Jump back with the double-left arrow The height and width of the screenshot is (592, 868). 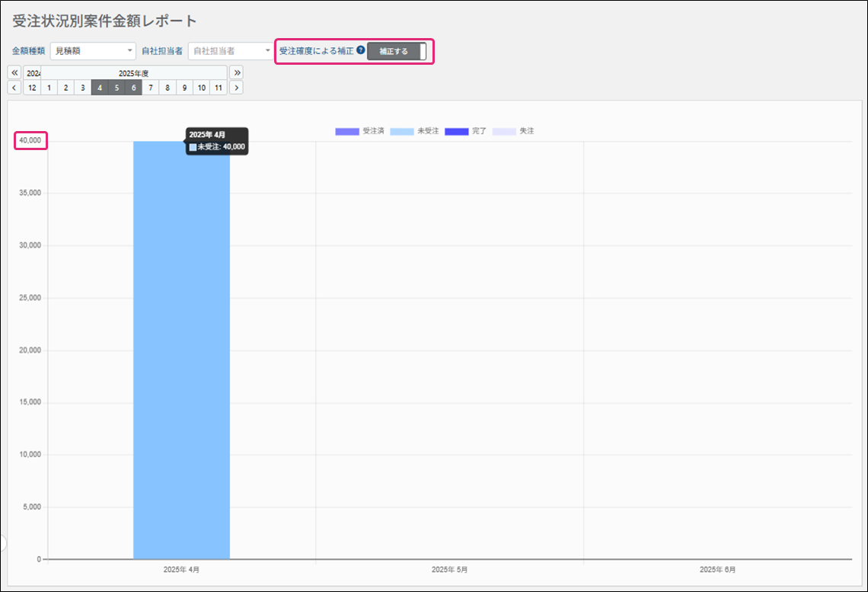[14, 73]
